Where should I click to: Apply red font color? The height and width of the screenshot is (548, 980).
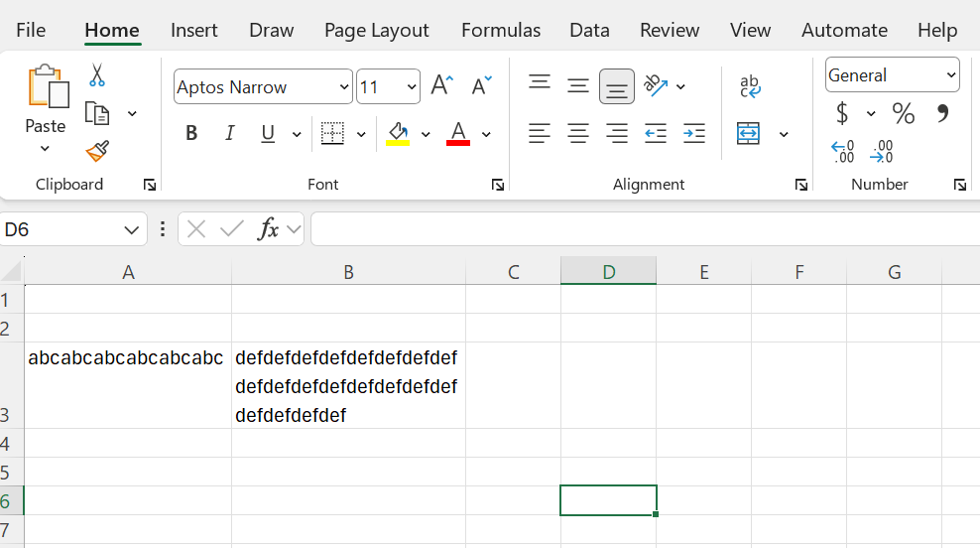pos(458,133)
